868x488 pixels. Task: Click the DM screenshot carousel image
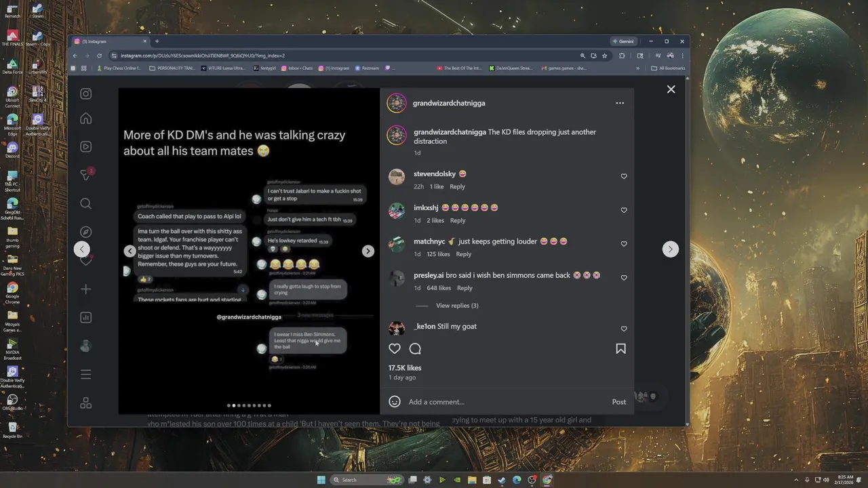coord(249,251)
